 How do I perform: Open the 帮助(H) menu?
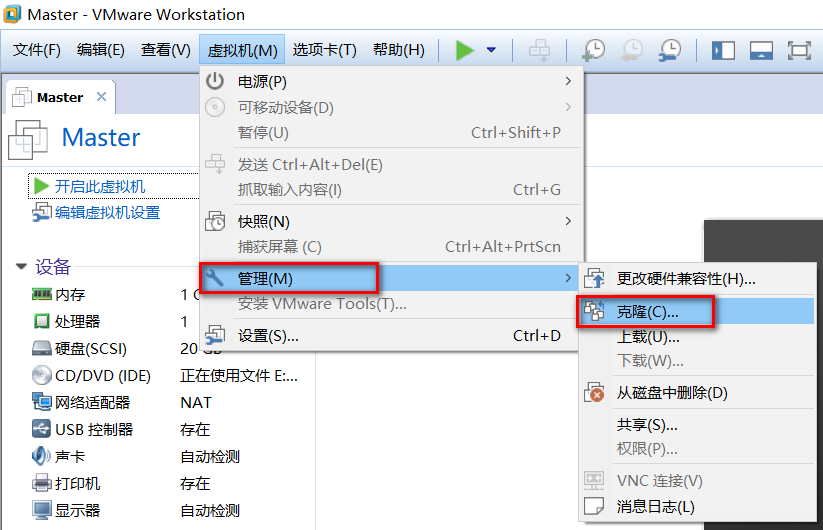399,50
